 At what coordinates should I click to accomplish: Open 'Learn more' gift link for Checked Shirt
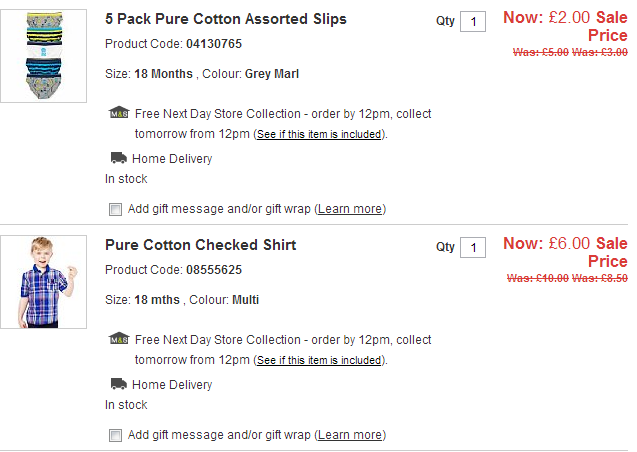(350, 435)
